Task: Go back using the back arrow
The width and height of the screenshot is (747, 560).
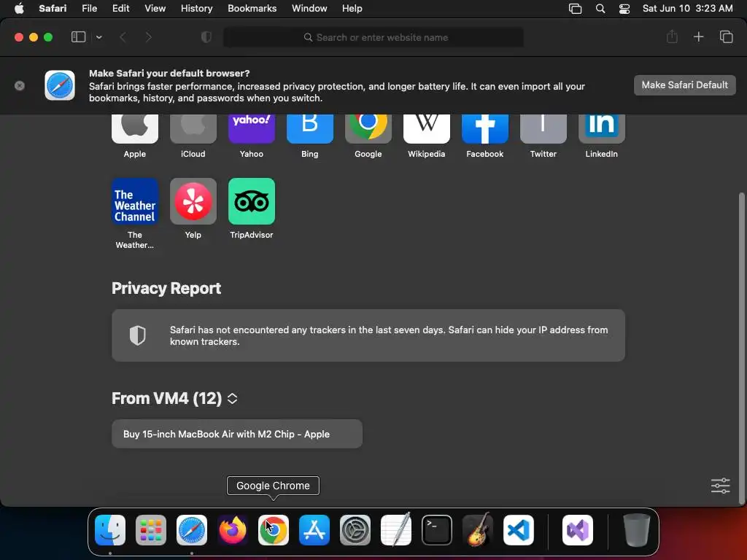Action: point(123,37)
